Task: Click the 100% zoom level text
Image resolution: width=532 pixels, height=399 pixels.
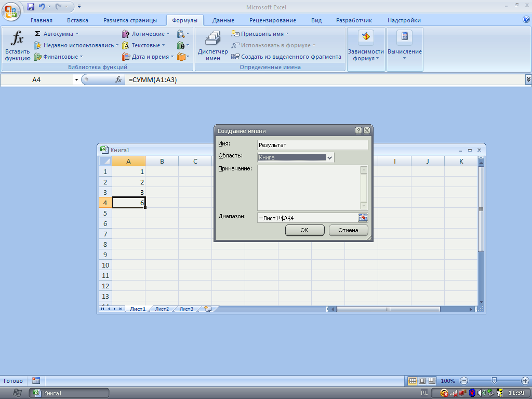Action: (448, 381)
